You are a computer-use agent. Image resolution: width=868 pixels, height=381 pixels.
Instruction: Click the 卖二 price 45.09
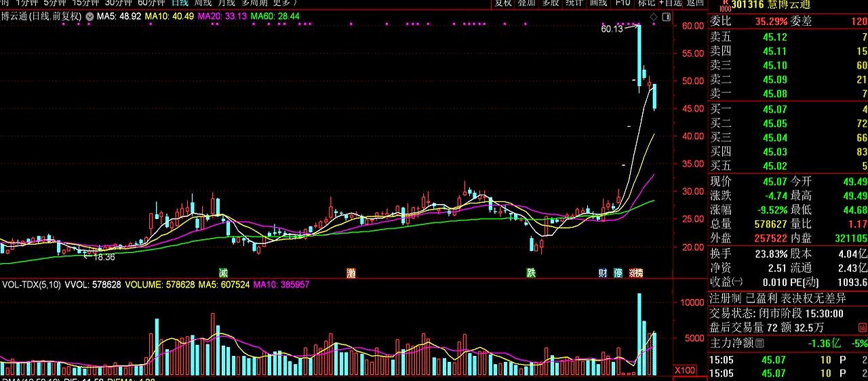775,79
